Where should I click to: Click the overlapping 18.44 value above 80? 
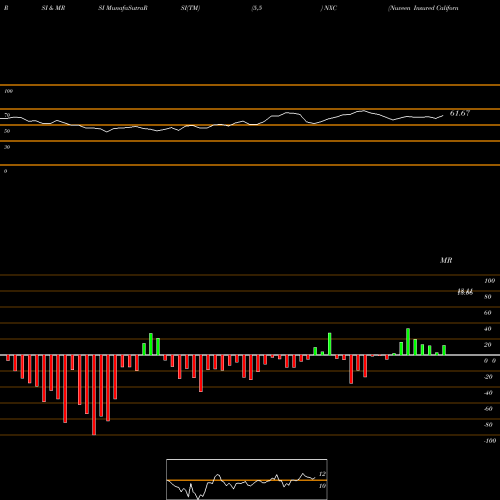(465, 292)
